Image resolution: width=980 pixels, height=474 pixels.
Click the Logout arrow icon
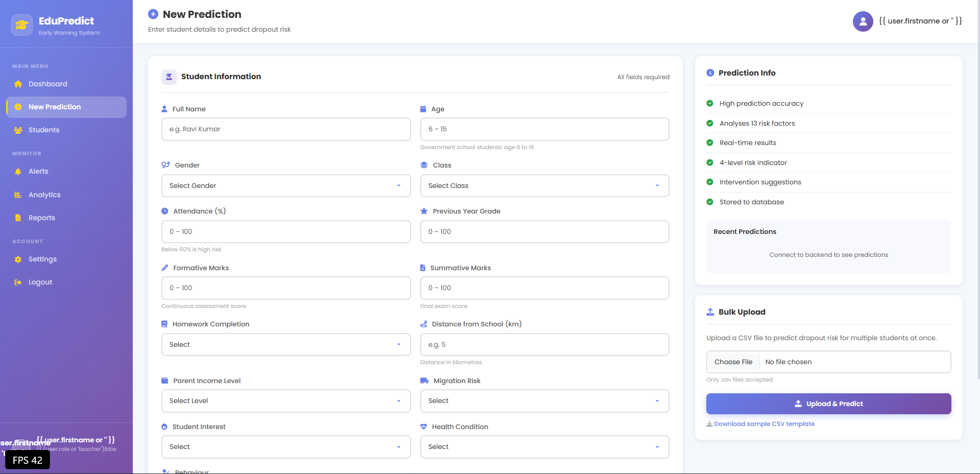point(18,282)
